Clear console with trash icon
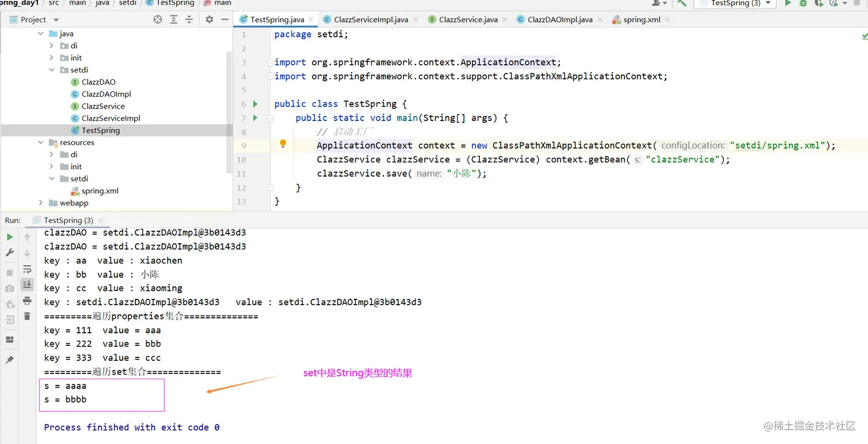 (x=27, y=316)
